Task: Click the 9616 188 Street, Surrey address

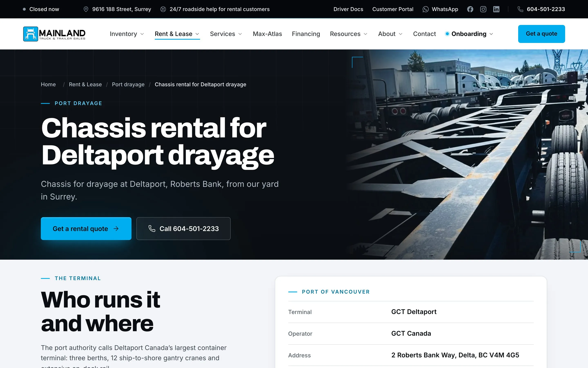Action: click(x=121, y=9)
